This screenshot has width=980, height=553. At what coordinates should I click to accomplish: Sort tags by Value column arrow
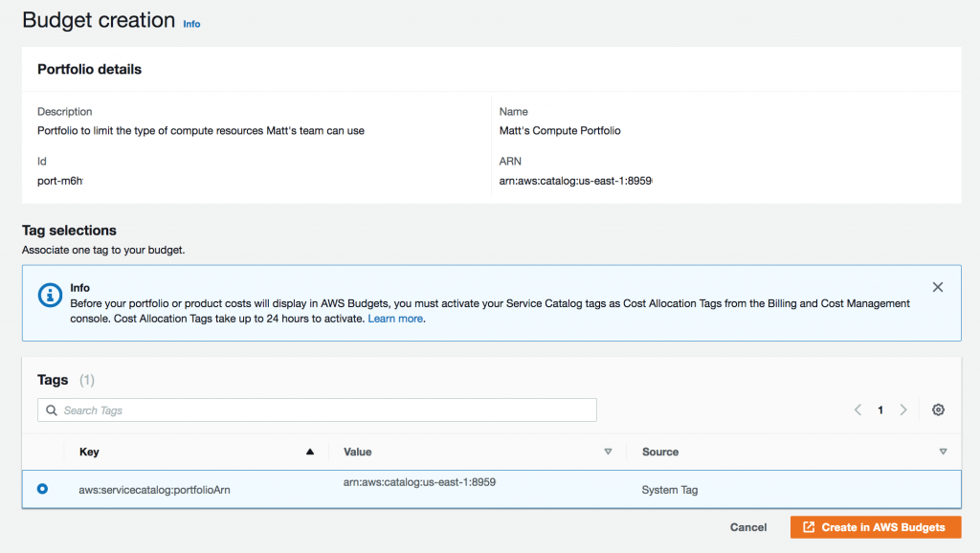(x=608, y=452)
